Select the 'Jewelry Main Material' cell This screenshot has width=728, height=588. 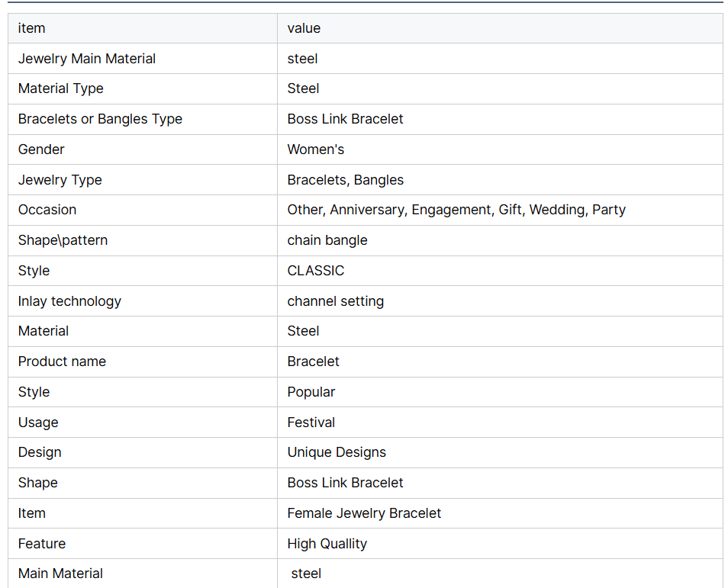(x=143, y=59)
